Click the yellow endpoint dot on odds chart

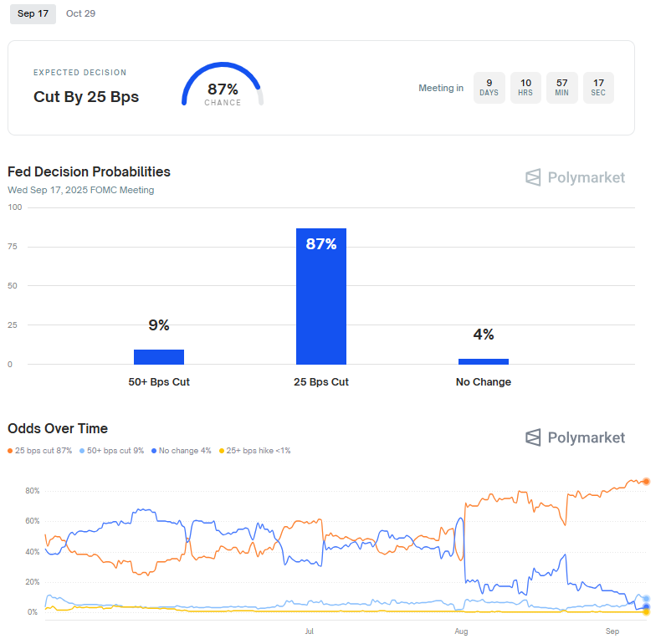646,611
